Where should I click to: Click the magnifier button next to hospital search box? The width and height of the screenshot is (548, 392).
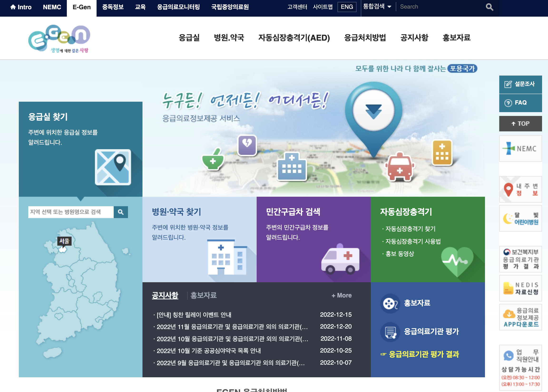(x=121, y=212)
